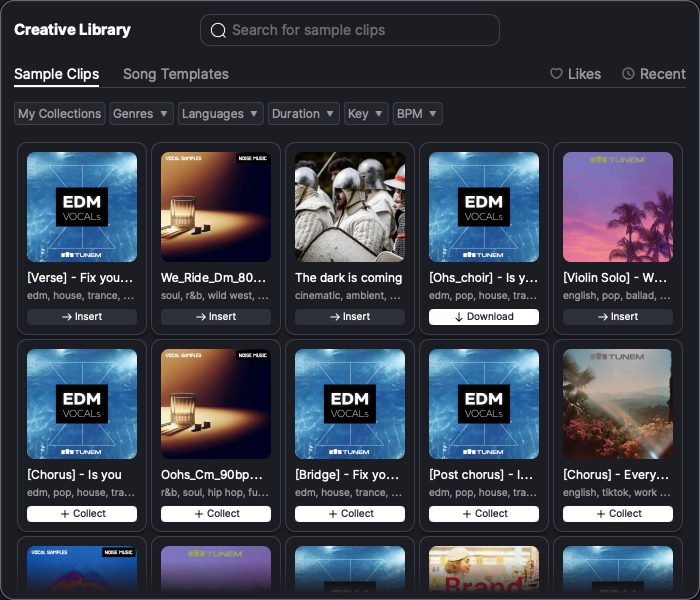Expand the BPM filter
Screen dimensions: 700x600
[417, 113]
